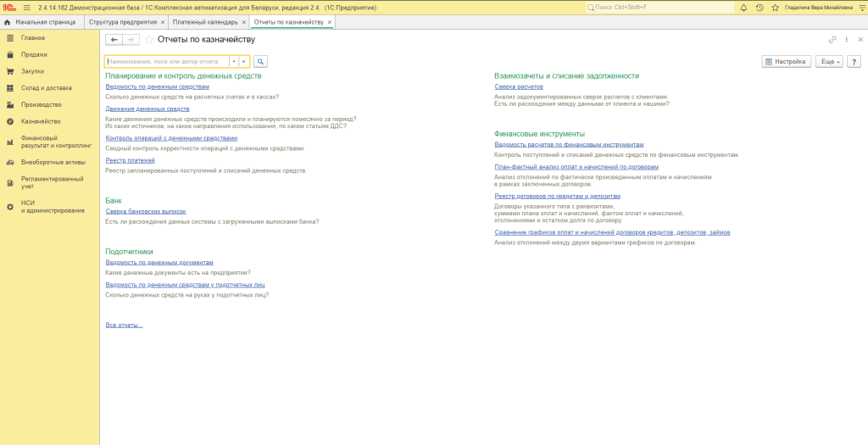Add report page to favorites star
This screenshot has height=445, width=868.
pos(150,39)
